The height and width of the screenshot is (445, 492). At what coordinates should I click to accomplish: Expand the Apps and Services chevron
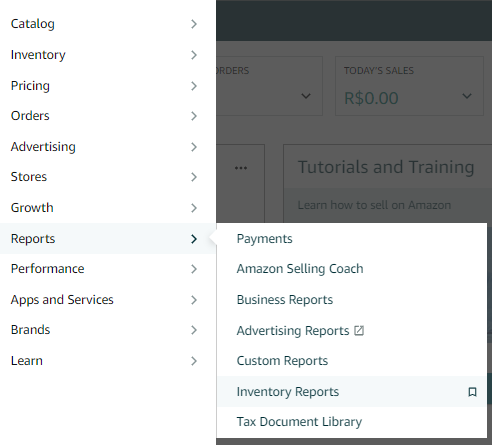coord(194,300)
